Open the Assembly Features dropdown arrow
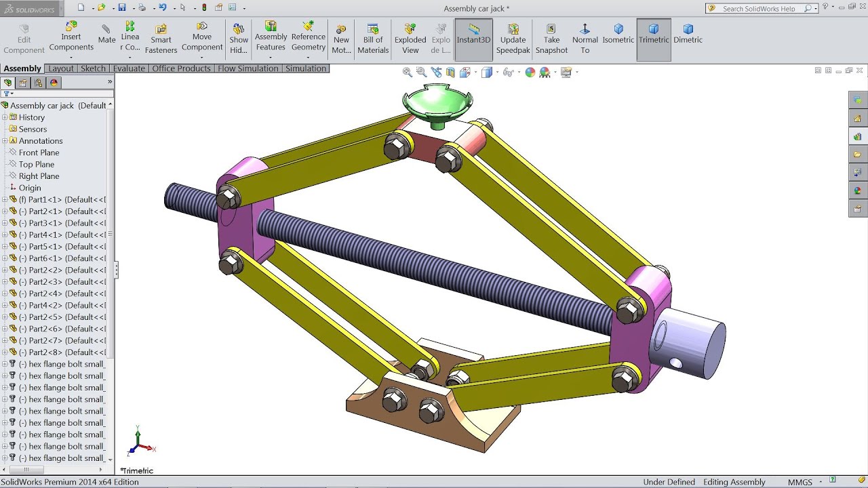Screen dimensions: 868x488 (x=271, y=58)
